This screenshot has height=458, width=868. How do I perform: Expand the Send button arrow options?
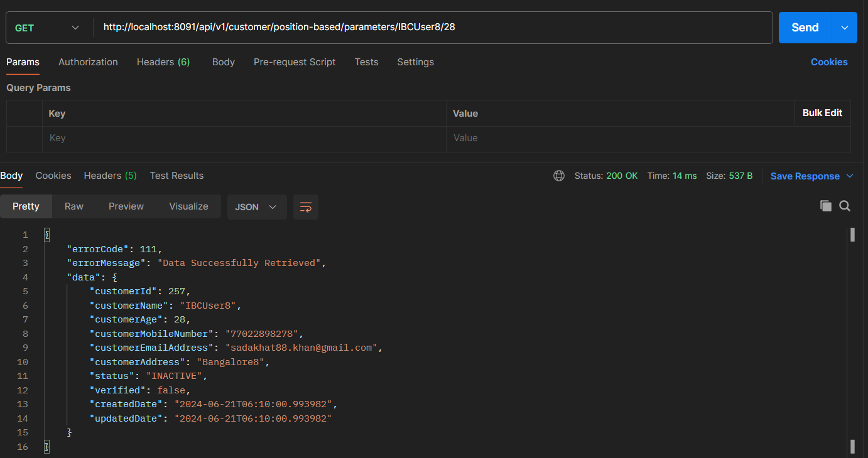click(845, 28)
